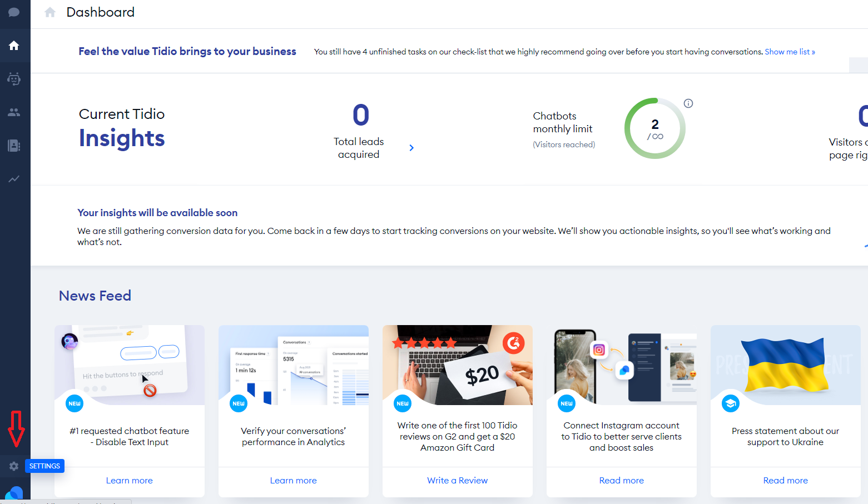
Task: Click the home icon in sidebar
Action: point(14,46)
